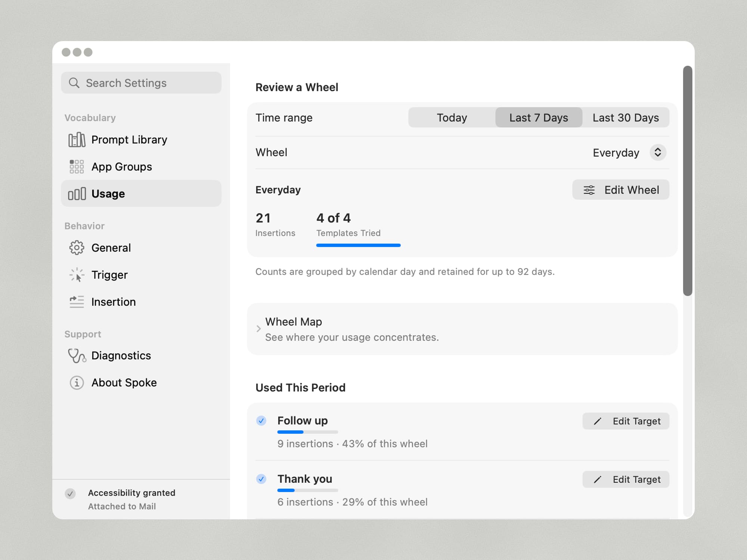The image size is (747, 560).
Task: Go to Trigger settings
Action: pyautogui.click(x=141, y=275)
